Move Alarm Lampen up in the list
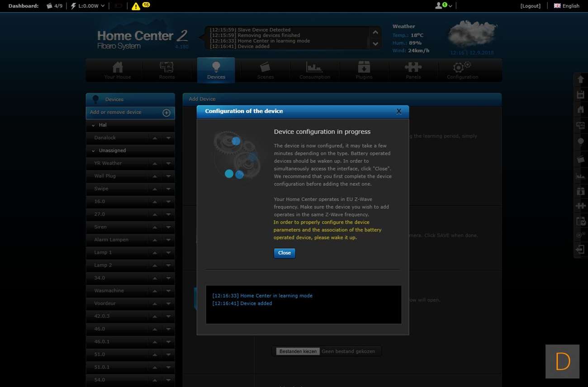Screen dimensions: 588x387 click(x=155, y=240)
